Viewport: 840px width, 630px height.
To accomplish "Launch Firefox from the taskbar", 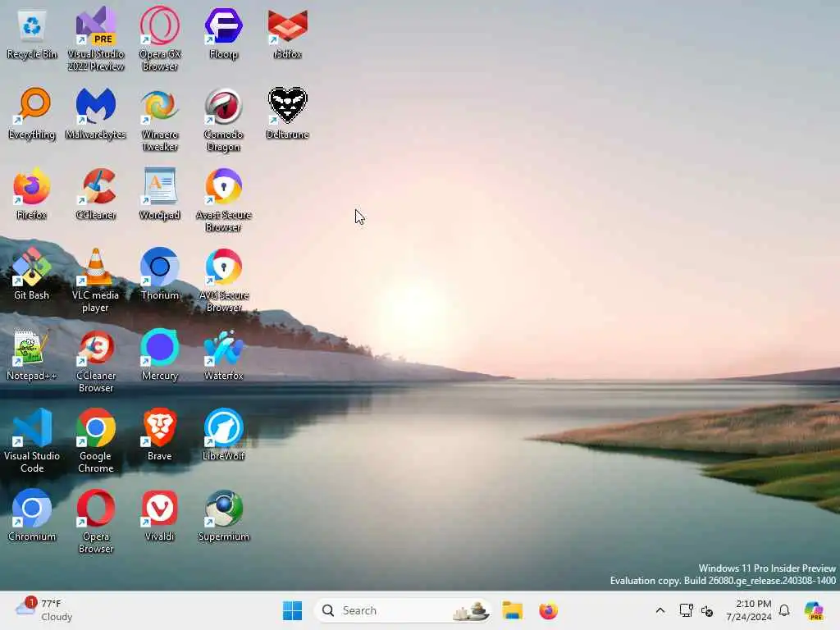I will (548, 610).
